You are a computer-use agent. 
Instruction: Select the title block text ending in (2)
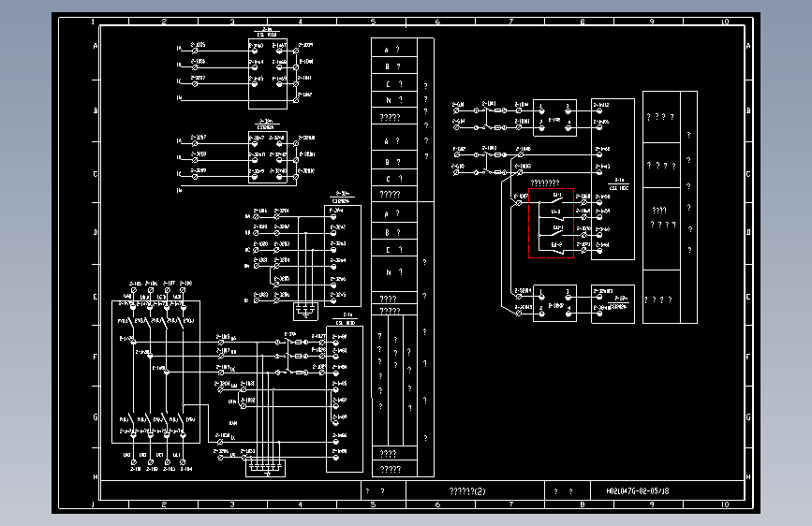[467, 490]
